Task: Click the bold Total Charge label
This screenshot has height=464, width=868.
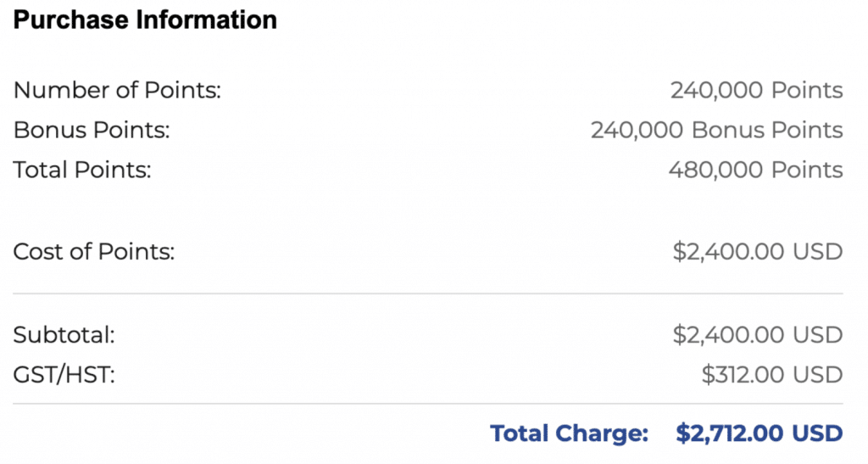Action: coord(569,433)
